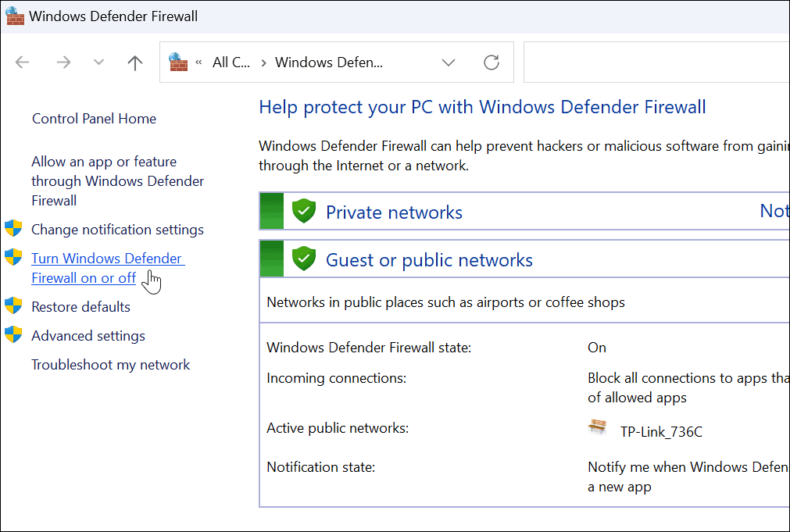
Task: Expand the Private networks section
Action: [394, 212]
